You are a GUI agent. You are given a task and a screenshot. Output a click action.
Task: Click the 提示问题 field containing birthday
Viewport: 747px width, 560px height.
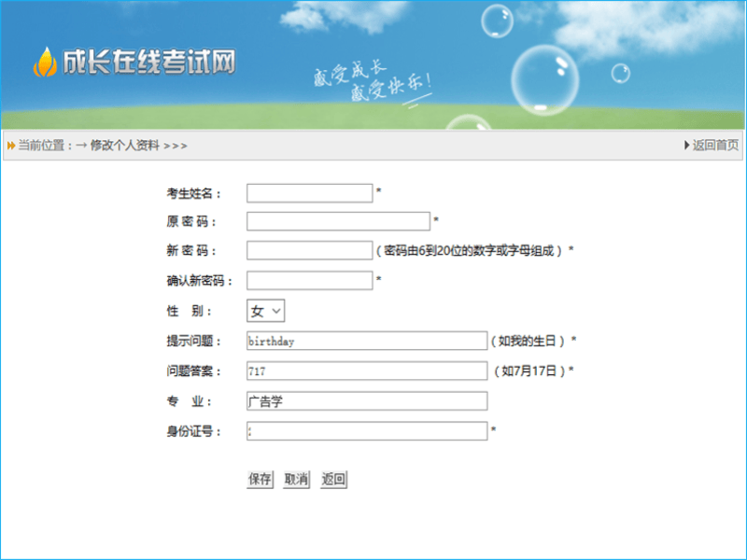364,340
